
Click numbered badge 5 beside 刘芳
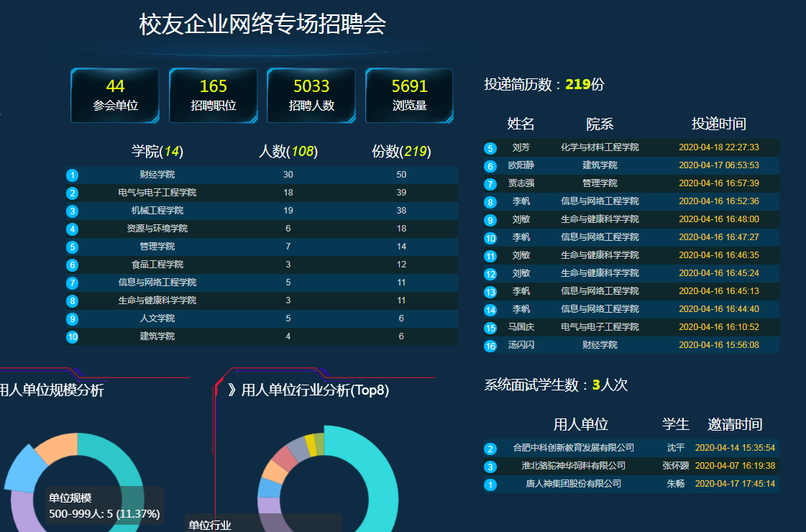[490, 149]
